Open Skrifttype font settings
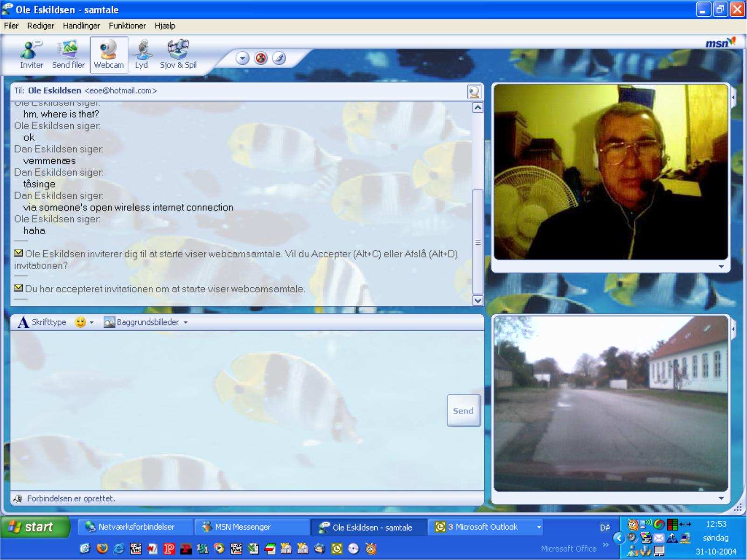This screenshot has height=560, width=747. 42,322
